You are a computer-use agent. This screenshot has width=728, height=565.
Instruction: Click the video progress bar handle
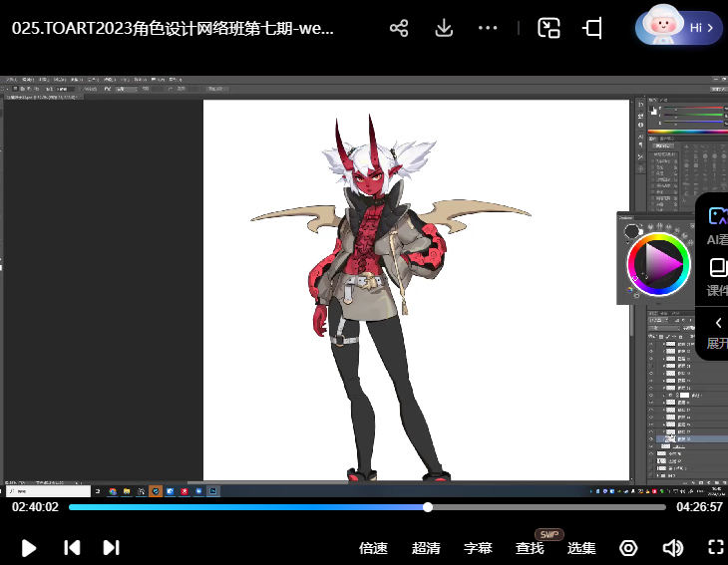[428, 507]
